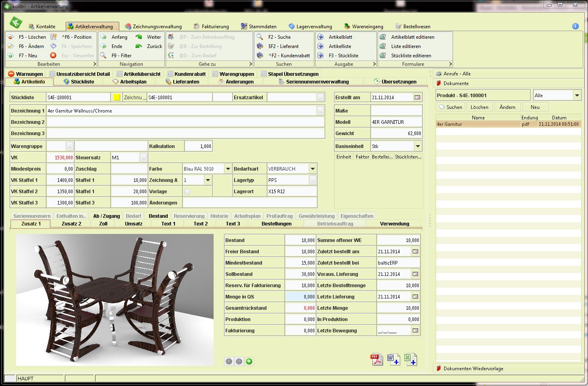Click the green add image button
Image resolution: width=588 pixels, height=386 pixels.
pyautogui.click(x=249, y=361)
